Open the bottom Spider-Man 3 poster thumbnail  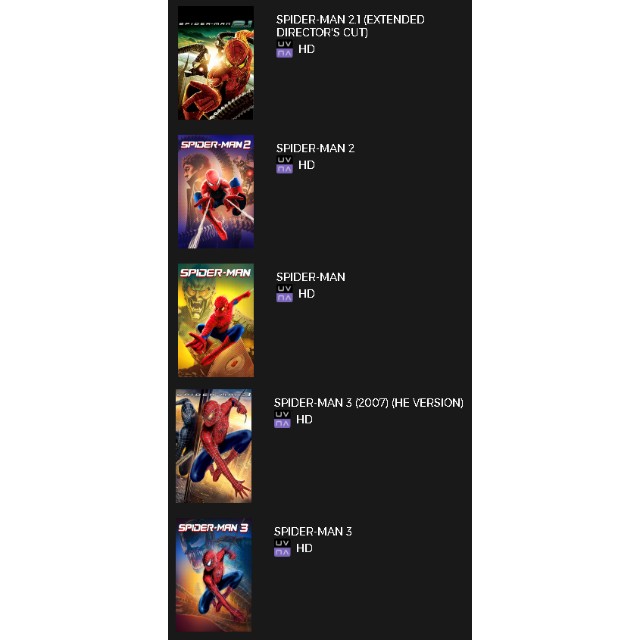(x=213, y=575)
